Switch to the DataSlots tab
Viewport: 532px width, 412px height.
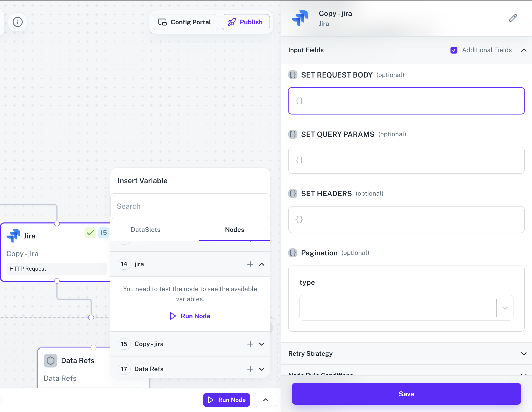[146, 230]
